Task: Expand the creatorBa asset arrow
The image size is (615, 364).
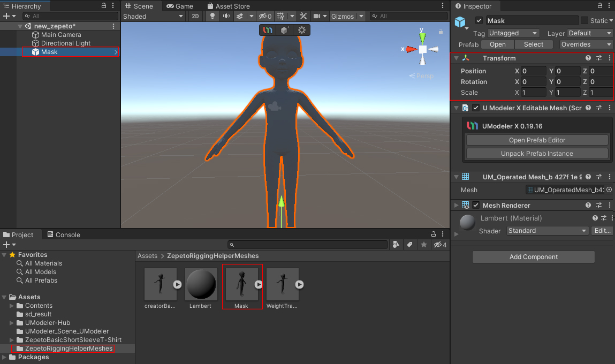Action: tap(177, 284)
